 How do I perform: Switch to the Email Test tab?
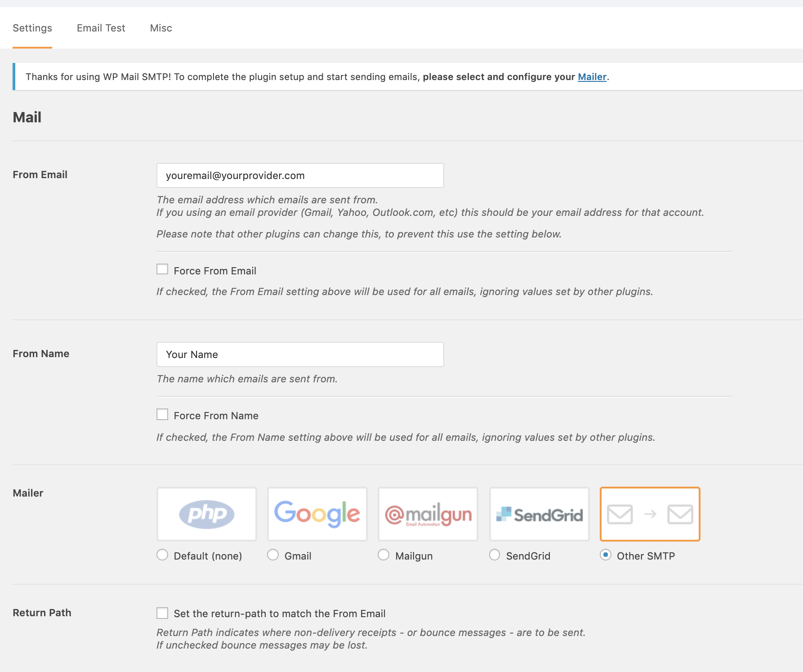101,28
